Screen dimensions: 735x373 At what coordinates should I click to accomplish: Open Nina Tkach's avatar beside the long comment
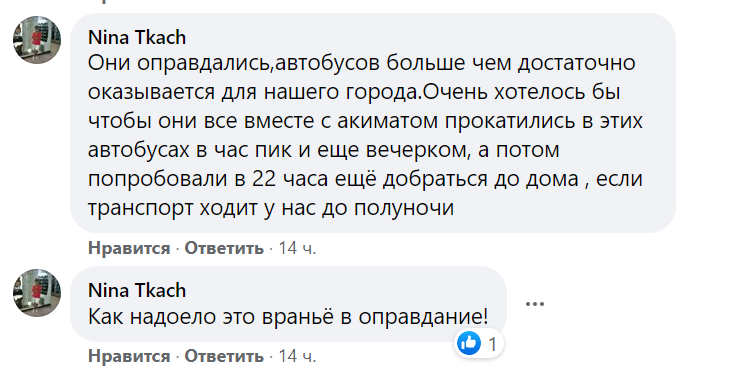[37, 40]
